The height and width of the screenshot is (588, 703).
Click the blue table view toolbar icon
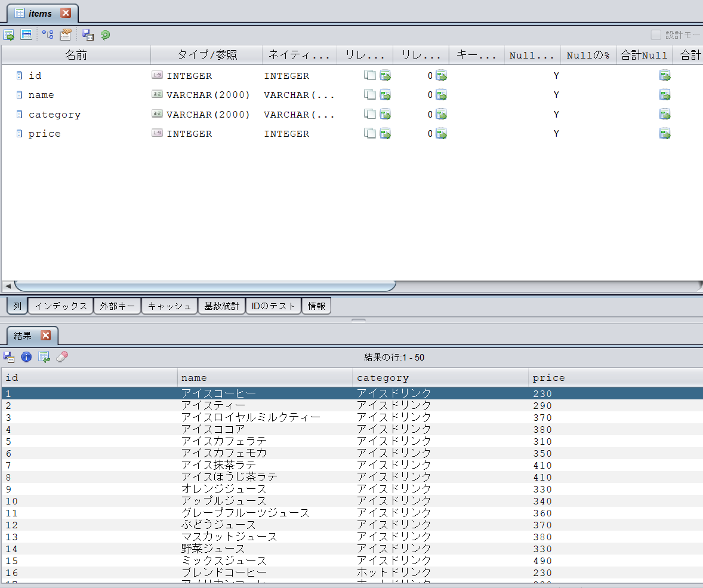pos(26,35)
